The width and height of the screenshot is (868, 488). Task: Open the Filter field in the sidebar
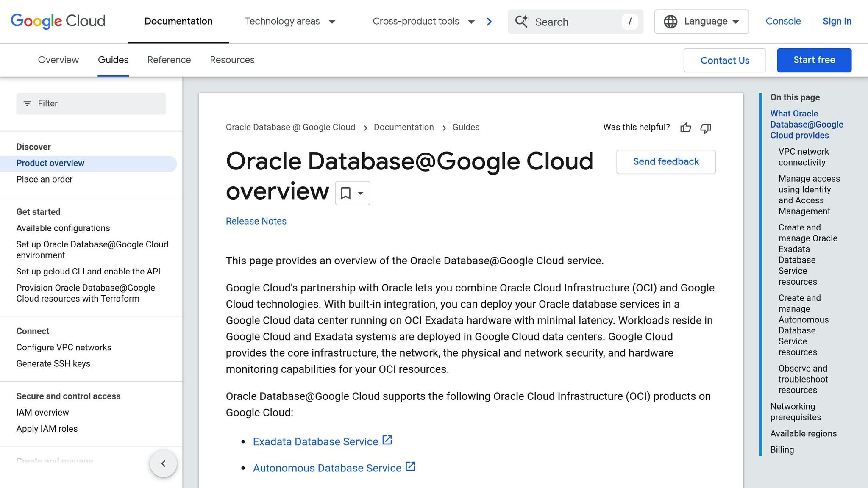pyautogui.click(x=90, y=103)
